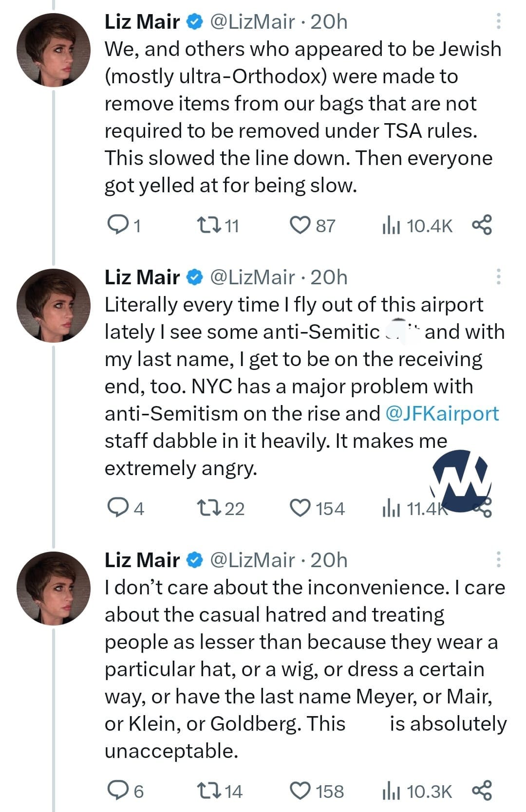
Task: Share the first tweet about TSA rules
Action: point(482,225)
